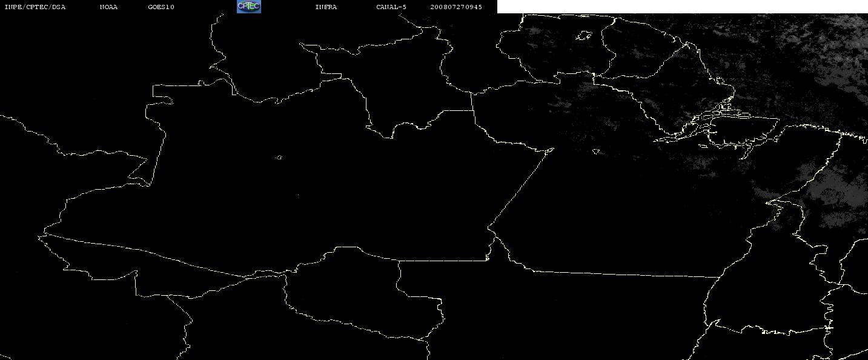This screenshot has height=360, width=868.
Task: Click the GOES10 satellite label
Action: click(161, 7)
